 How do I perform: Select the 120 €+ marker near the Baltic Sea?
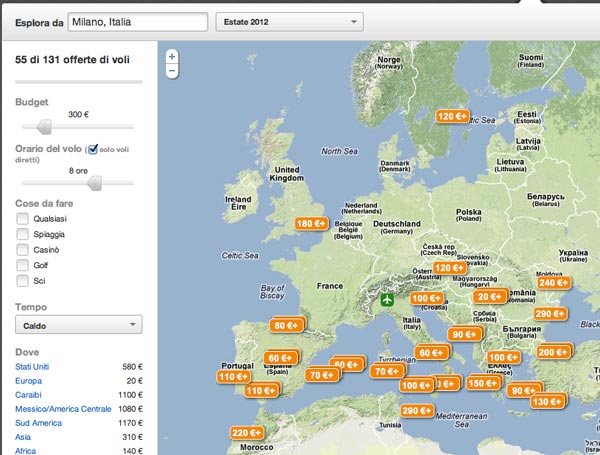(x=452, y=116)
